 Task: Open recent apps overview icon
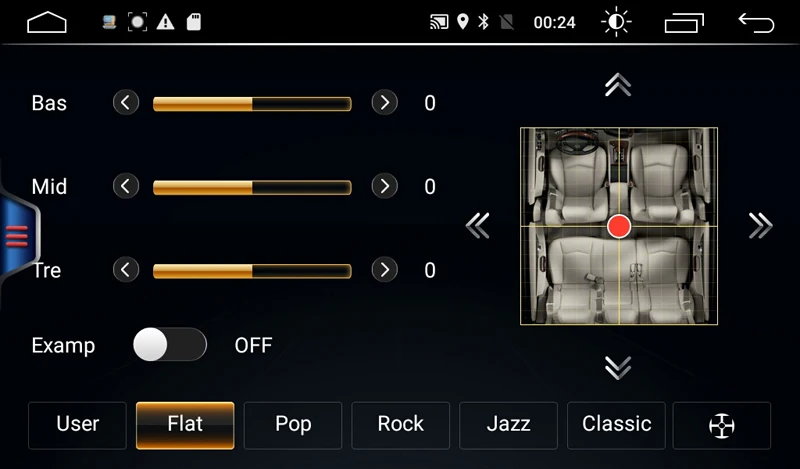click(684, 22)
